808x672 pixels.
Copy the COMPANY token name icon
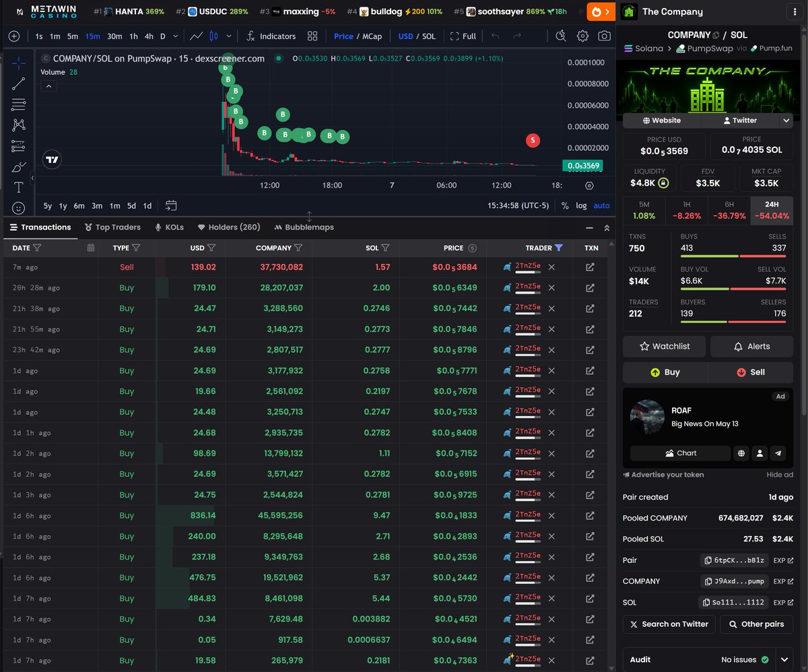coord(716,35)
